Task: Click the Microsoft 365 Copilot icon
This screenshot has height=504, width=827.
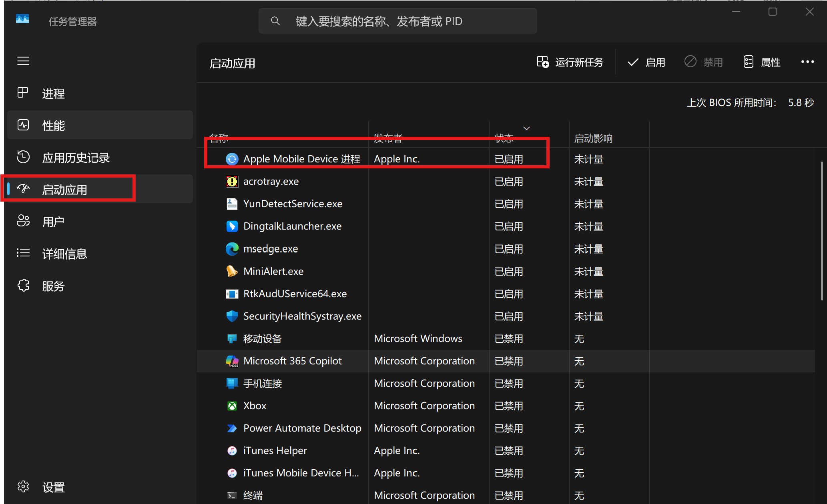Action: (232, 361)
